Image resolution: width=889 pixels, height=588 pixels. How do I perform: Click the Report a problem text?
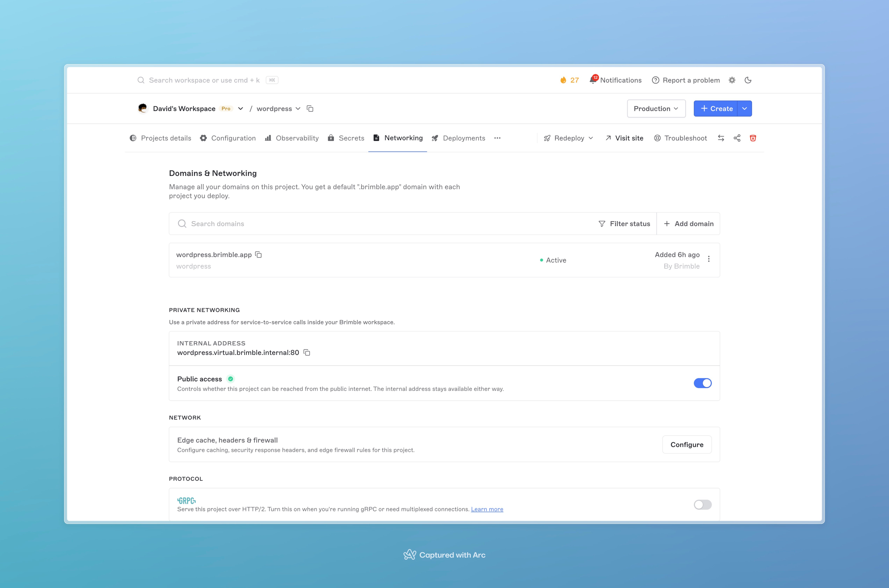691,80
